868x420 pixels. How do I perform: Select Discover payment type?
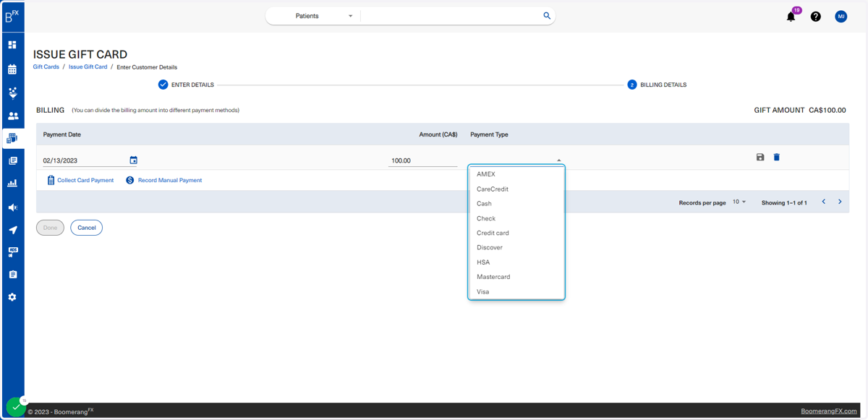(516, 247)
